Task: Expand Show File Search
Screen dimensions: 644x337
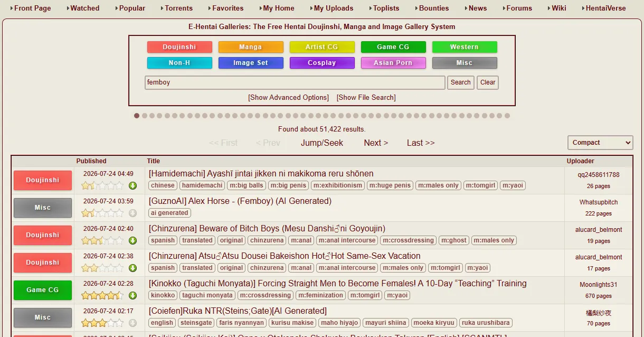Action: pos(366,97)
